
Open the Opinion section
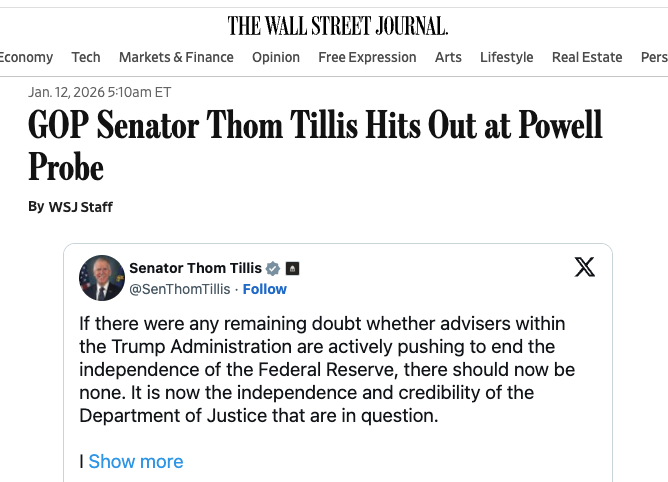pos(276,57)
